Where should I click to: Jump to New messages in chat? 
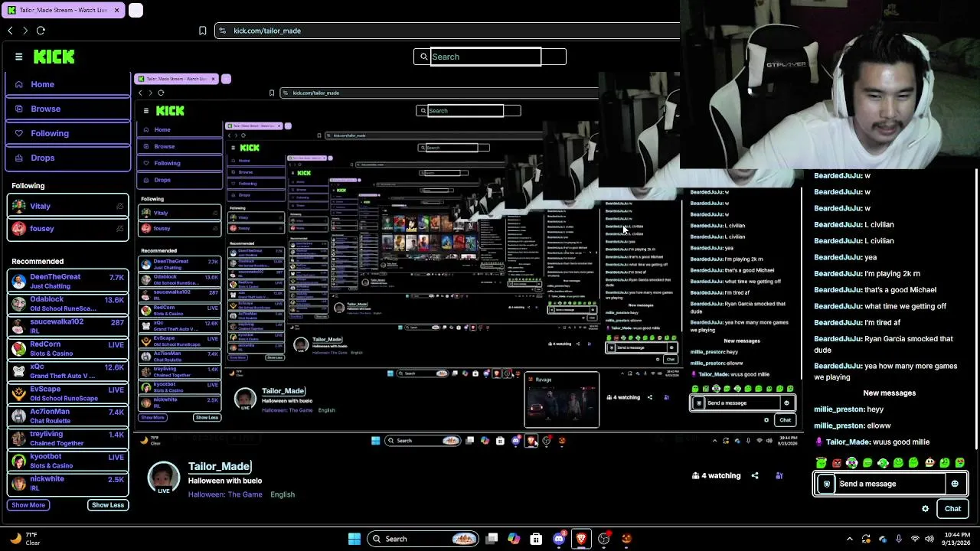tap(890, 393)
